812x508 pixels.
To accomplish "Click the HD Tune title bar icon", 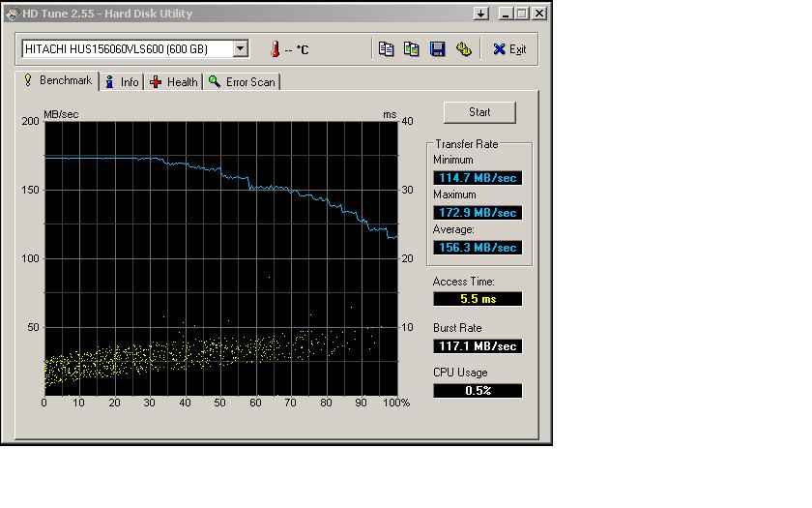I will (12, 14).
